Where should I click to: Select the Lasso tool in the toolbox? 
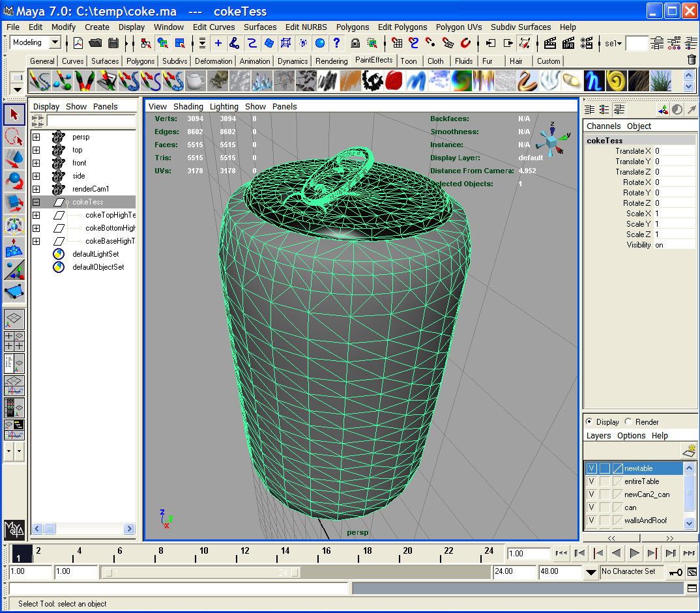click(x=14, y=136)
